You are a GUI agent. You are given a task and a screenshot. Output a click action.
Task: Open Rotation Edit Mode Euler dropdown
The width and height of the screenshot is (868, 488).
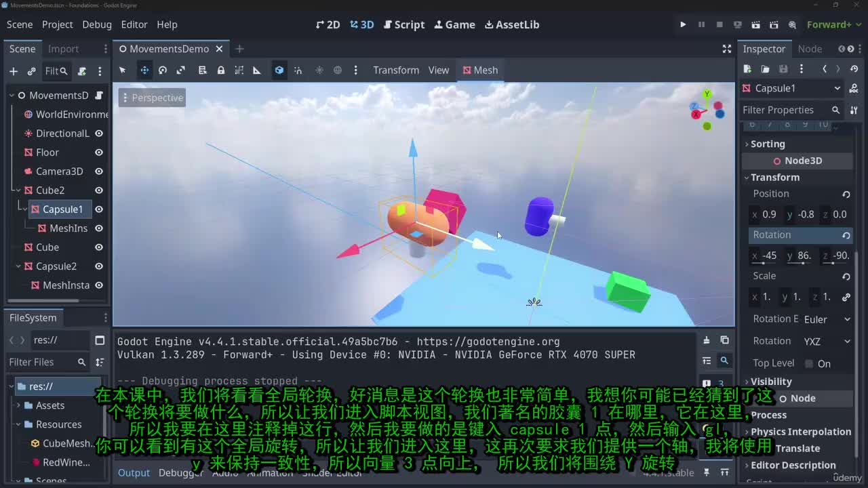[x=826, y=319]
